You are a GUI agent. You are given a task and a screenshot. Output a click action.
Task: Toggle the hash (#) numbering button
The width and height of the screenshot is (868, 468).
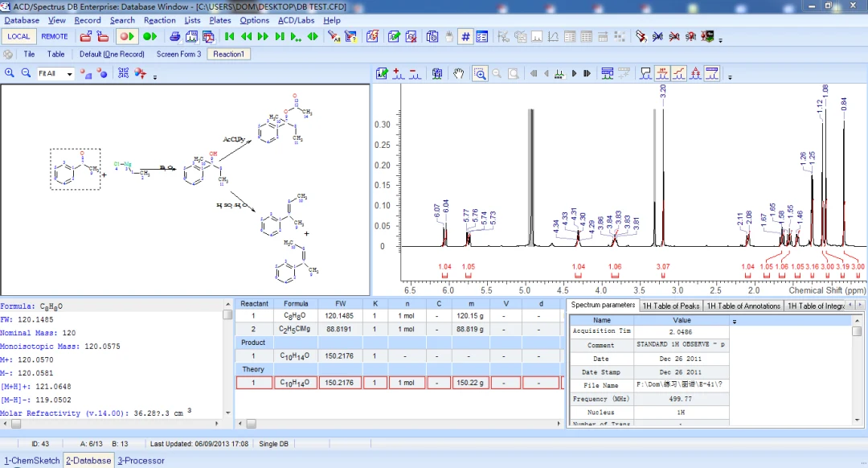[465, 36]
